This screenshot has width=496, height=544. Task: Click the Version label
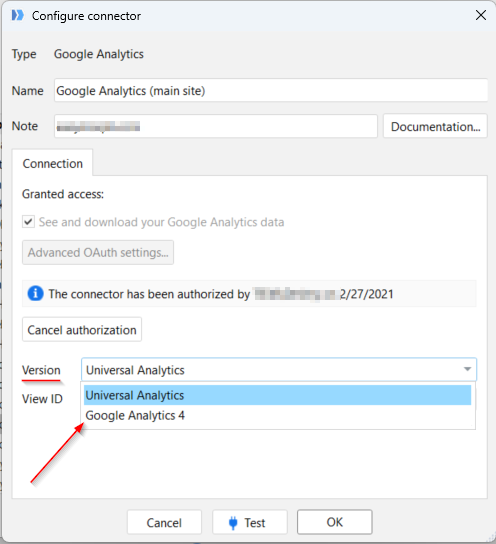click(x=41, y=370)
